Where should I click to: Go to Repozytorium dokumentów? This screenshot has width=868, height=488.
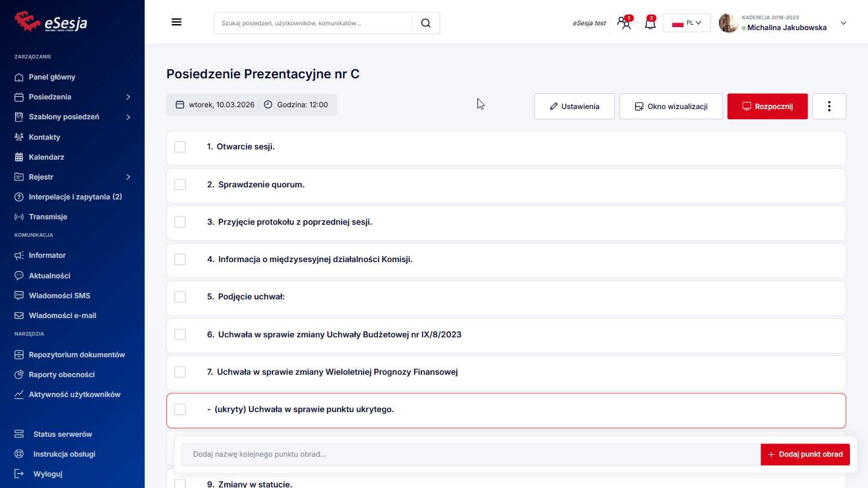(77, 355)
